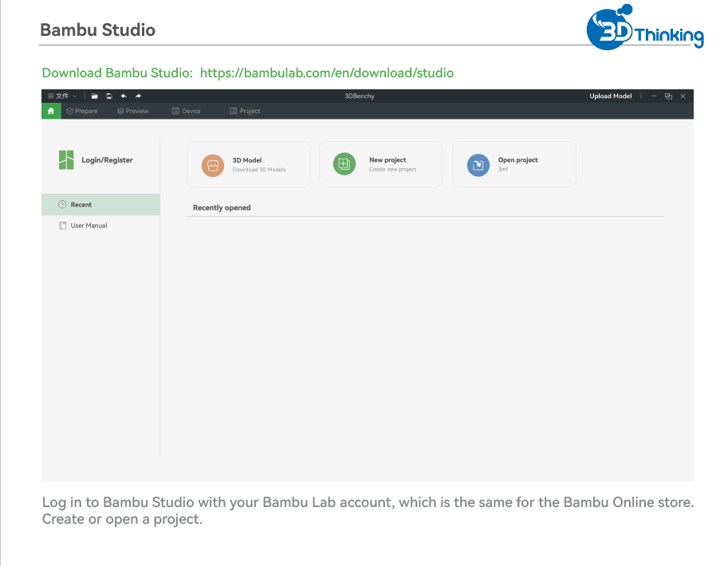Open the Project tab
This screenshot has height=566, width=728.
click(245, 111)
